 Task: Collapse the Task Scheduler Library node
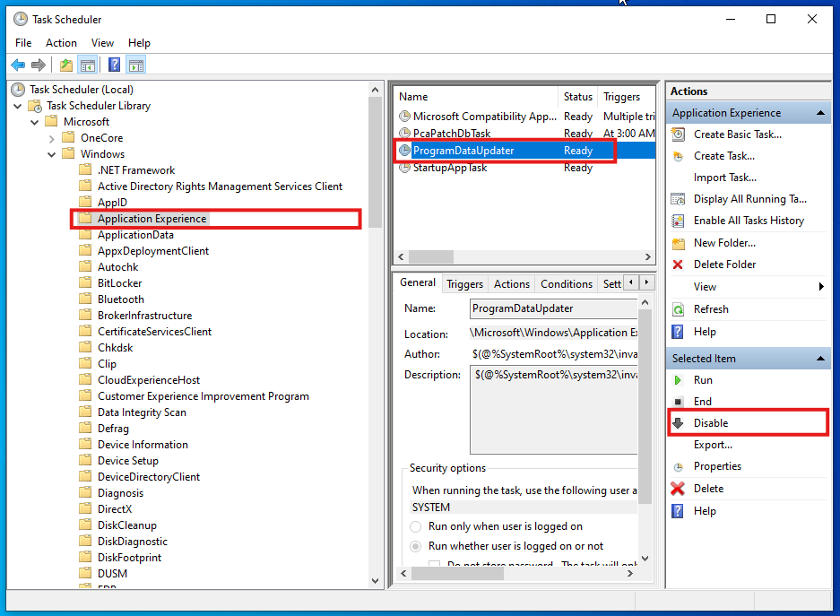coord(18,106)
